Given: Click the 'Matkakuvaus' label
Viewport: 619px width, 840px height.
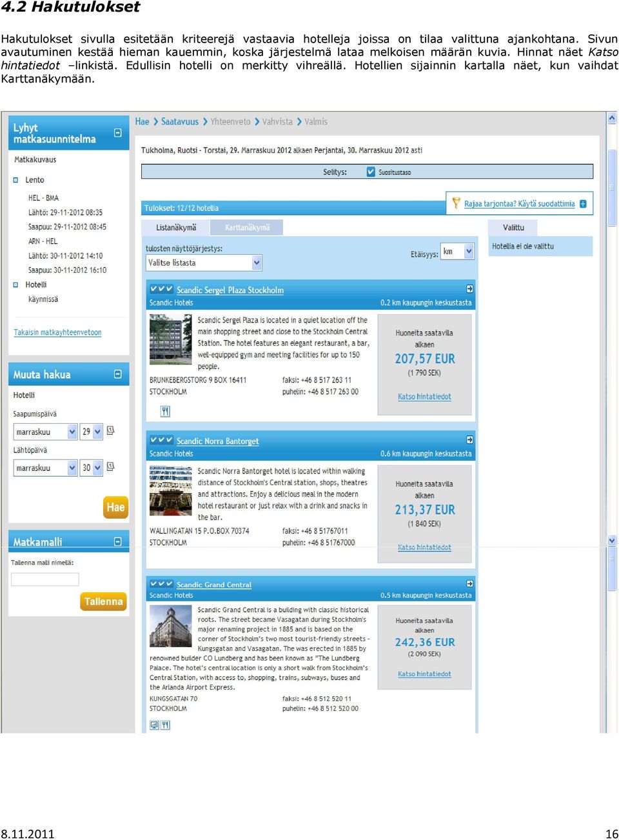Looking at the screenshot, I should click(x=35, y=159).
